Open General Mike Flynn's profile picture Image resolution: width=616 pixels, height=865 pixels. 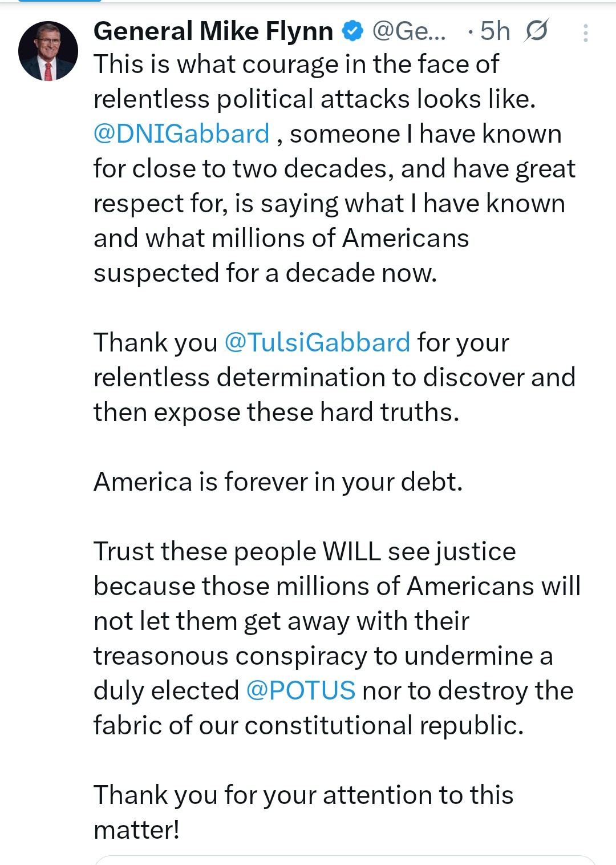click(48, 51)
